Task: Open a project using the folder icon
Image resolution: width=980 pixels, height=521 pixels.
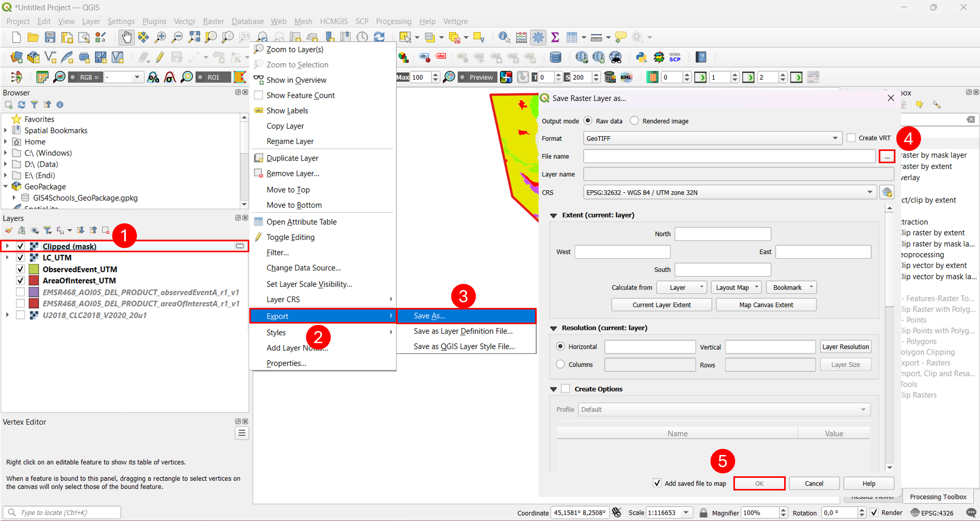Action: (33, 37)
